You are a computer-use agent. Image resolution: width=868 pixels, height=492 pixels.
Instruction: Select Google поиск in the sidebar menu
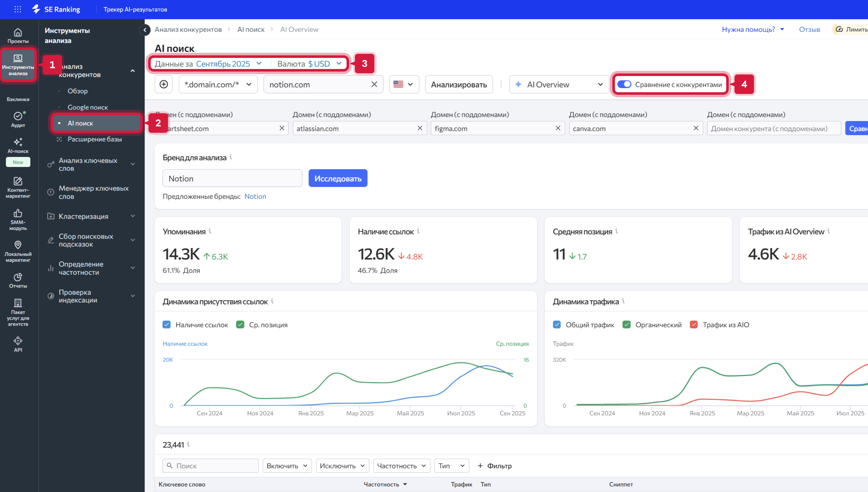pos(87,107)
